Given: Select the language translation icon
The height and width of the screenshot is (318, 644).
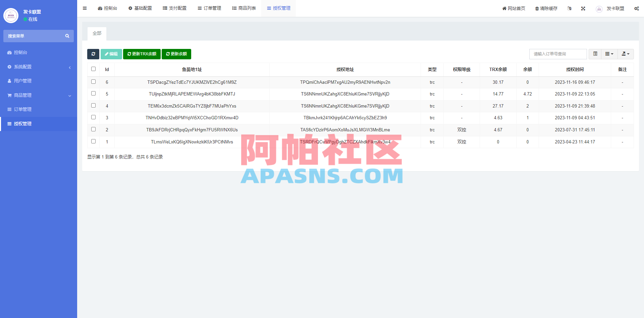Looking at the screenshot, I should [569, 8].
